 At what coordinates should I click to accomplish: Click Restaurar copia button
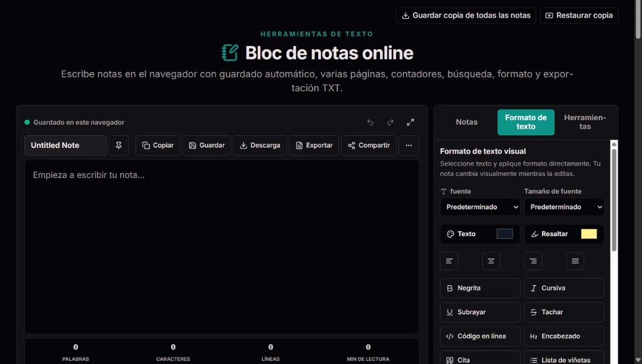click(579, 16)
